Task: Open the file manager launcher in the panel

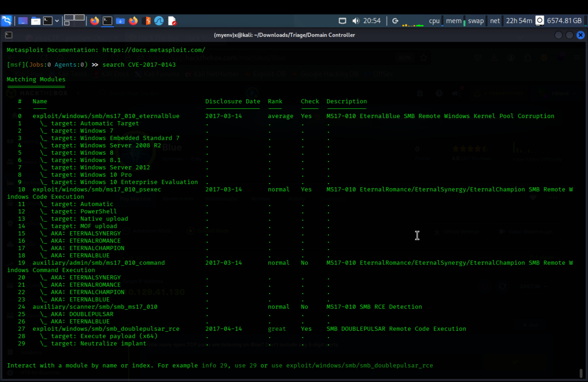Action: tap(36, 21)
